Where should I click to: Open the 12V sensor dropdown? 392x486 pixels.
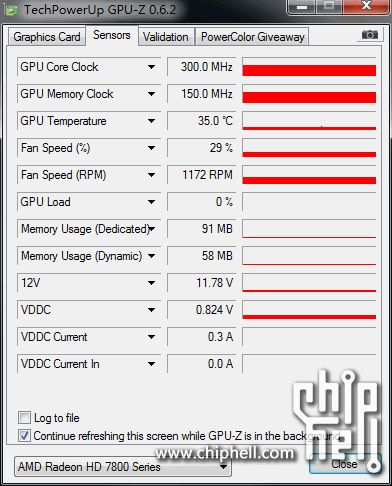[x=151, y=283]
